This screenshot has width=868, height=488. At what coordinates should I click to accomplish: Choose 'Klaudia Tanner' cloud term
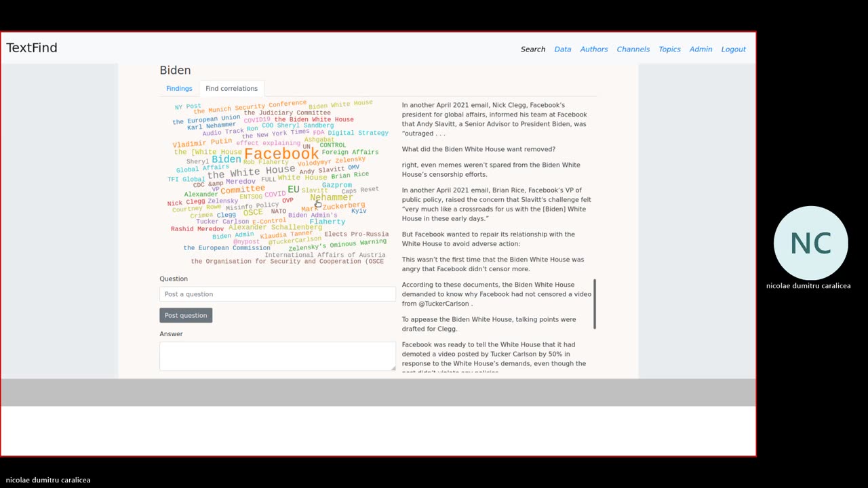click(286, 235)
